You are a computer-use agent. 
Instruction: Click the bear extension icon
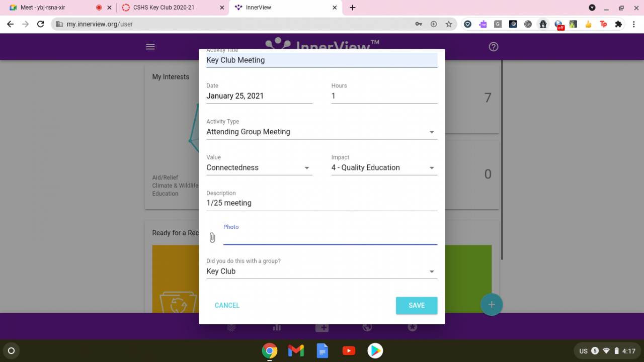tap(543, 24)
